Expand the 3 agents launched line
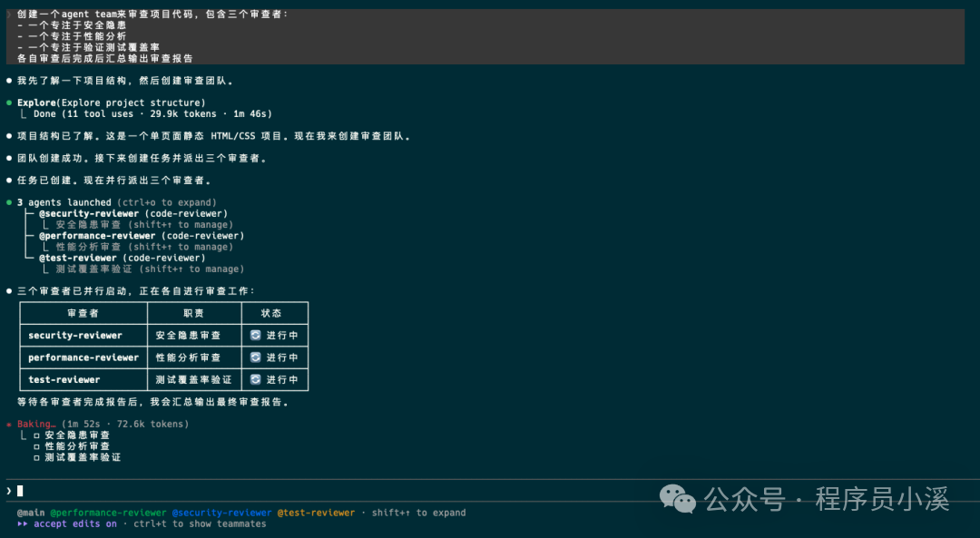The image size is (980, 538). (117, 202)
